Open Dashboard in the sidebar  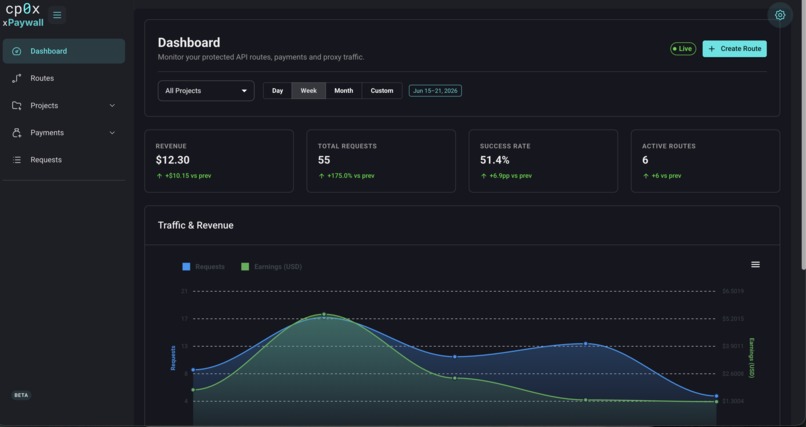(x=64, y=51)
